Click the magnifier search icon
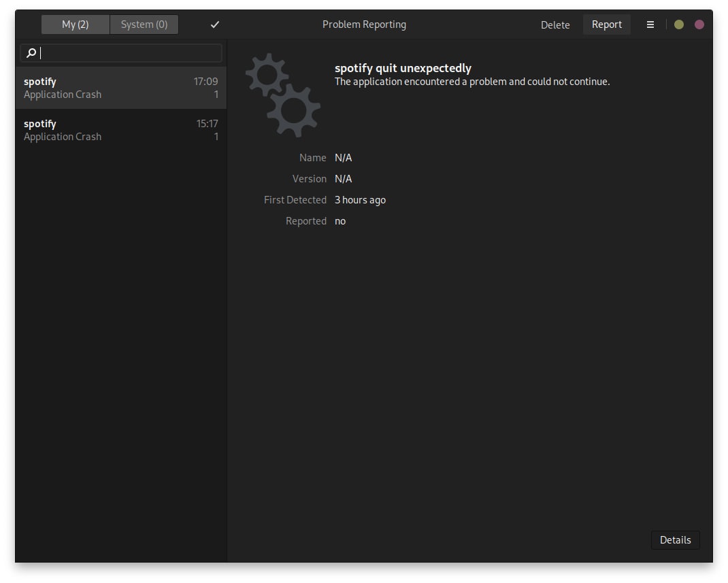This screenshot has width=728, height=583. point(31,53)
